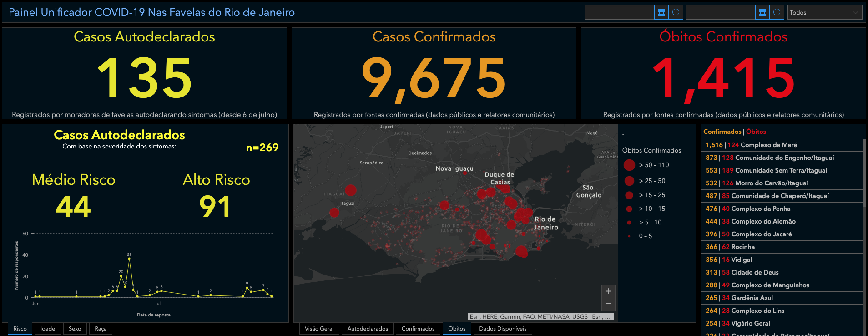
Task: Switch to the Idade chart tab
Action: (48, 329)
